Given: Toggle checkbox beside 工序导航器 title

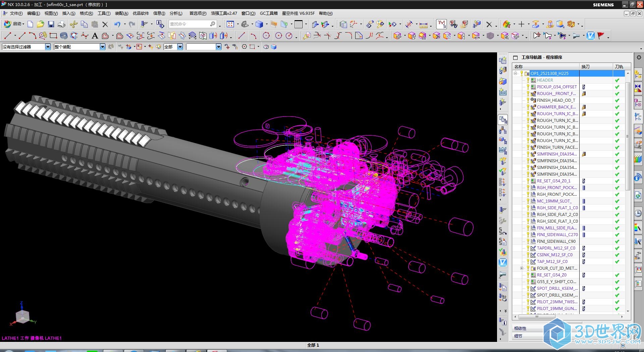Looking at the screenshot, I should pos(515,57).
